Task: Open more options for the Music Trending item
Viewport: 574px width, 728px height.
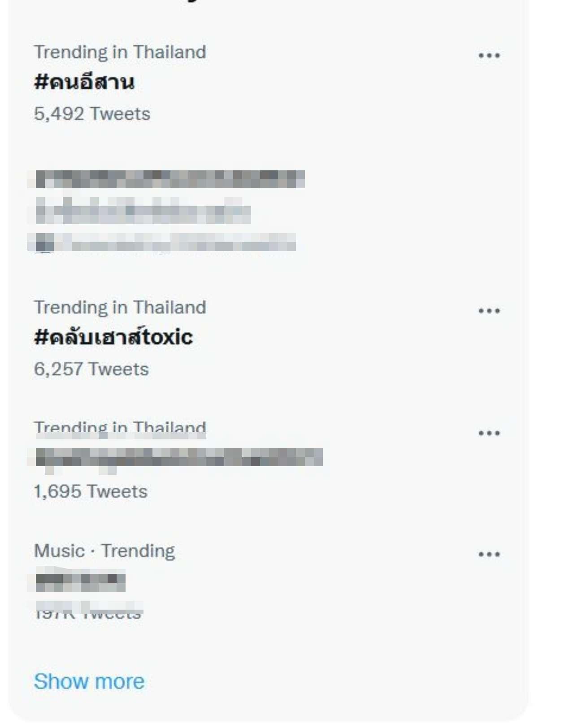Action: click(x=489, y=554)
